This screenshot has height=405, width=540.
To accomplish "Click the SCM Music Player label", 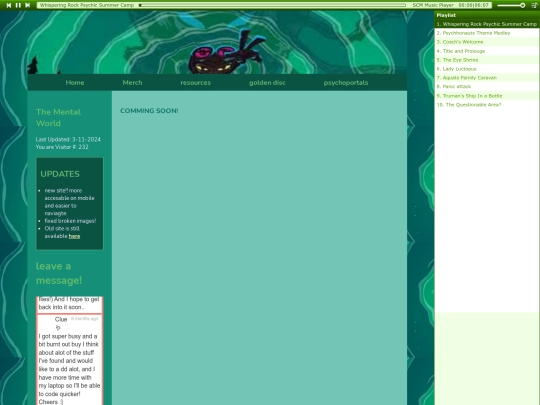I will tap(433, 5).
